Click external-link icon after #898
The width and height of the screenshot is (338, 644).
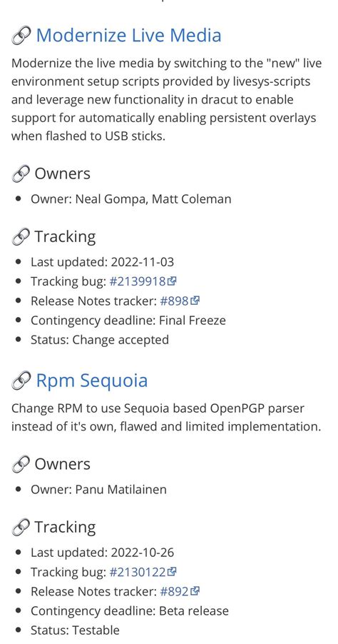click(195, 301)
